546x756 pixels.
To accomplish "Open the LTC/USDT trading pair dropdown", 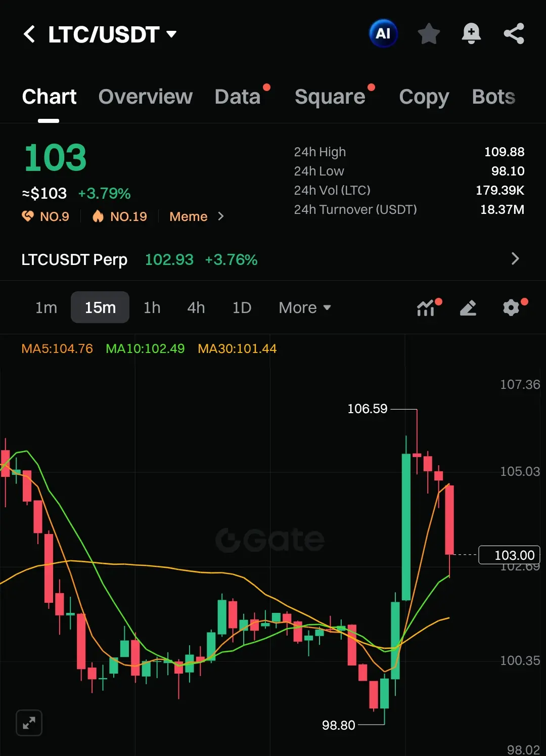I will coord(112,34).
